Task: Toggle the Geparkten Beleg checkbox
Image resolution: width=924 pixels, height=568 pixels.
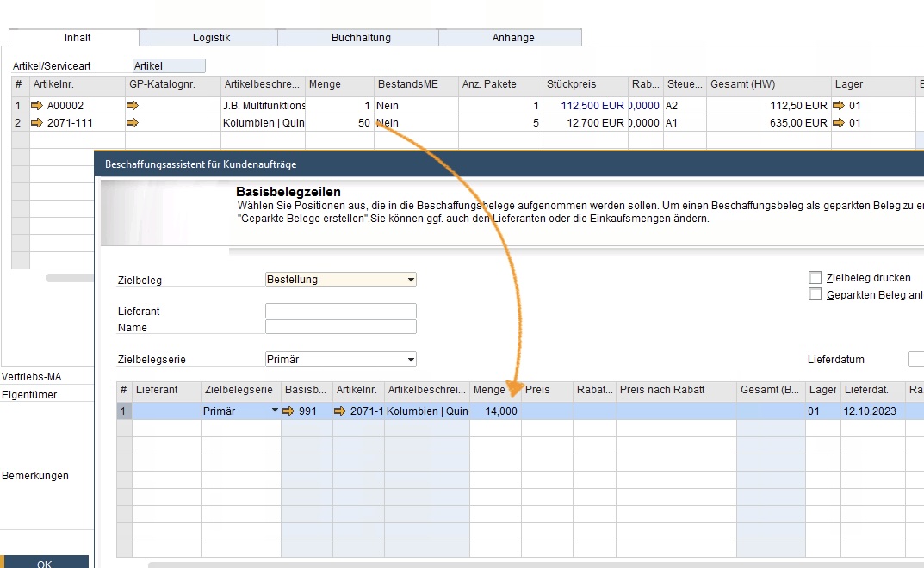Action: [x=815, y=294]
